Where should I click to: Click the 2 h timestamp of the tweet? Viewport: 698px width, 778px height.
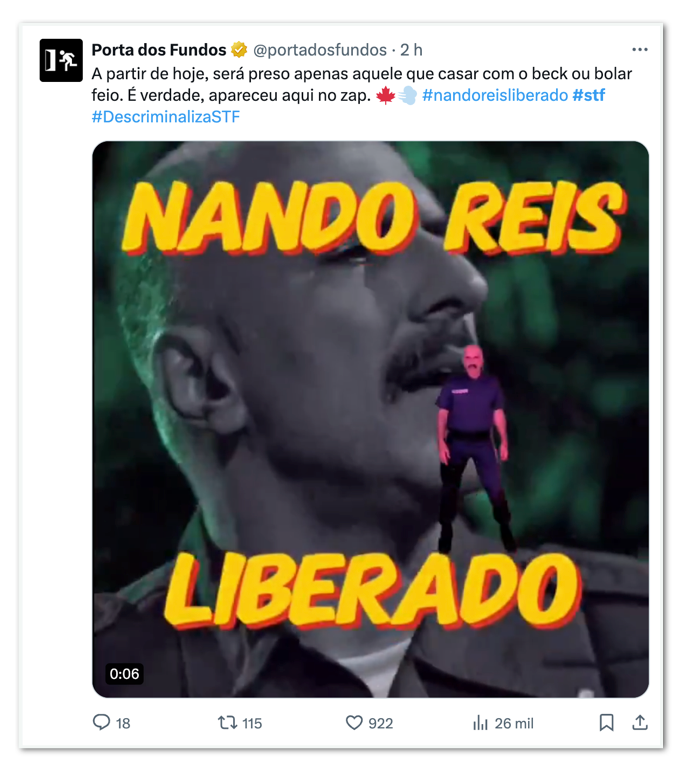coord(411,50)
